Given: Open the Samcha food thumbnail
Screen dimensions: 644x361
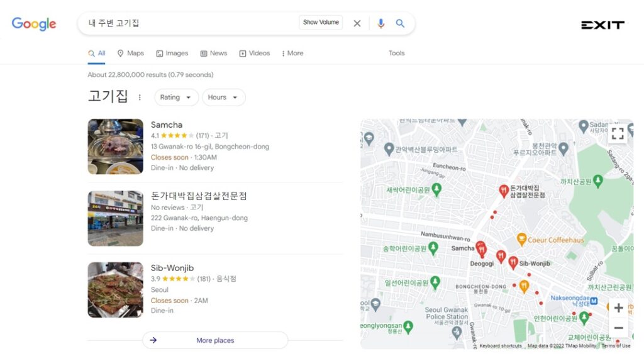Looking at the screenshot, I should tap(116, 147).
